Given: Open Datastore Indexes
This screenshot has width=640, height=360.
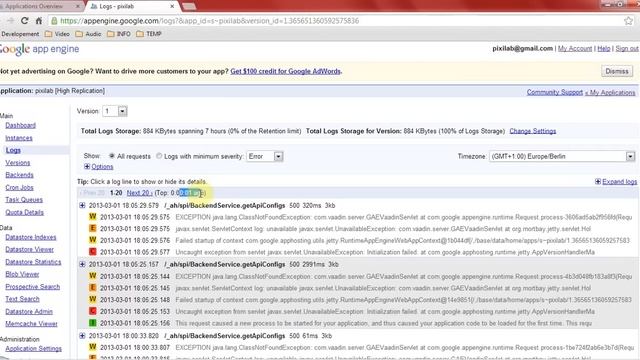Looking at the screenshot, I should coord(31,237).
